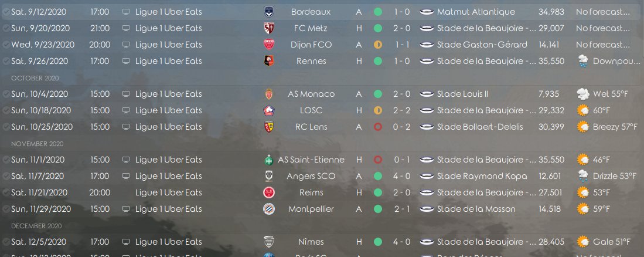Click the downpour weather icon on 9/26
The height and width of the screenshot is (257, 644).
click(x=583, y=61)
